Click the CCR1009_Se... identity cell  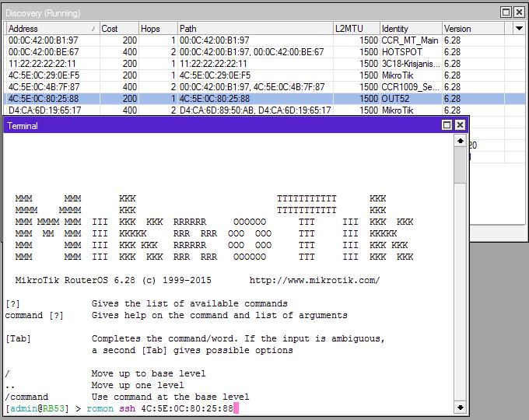pyautogui.click(x=411, y=87)
